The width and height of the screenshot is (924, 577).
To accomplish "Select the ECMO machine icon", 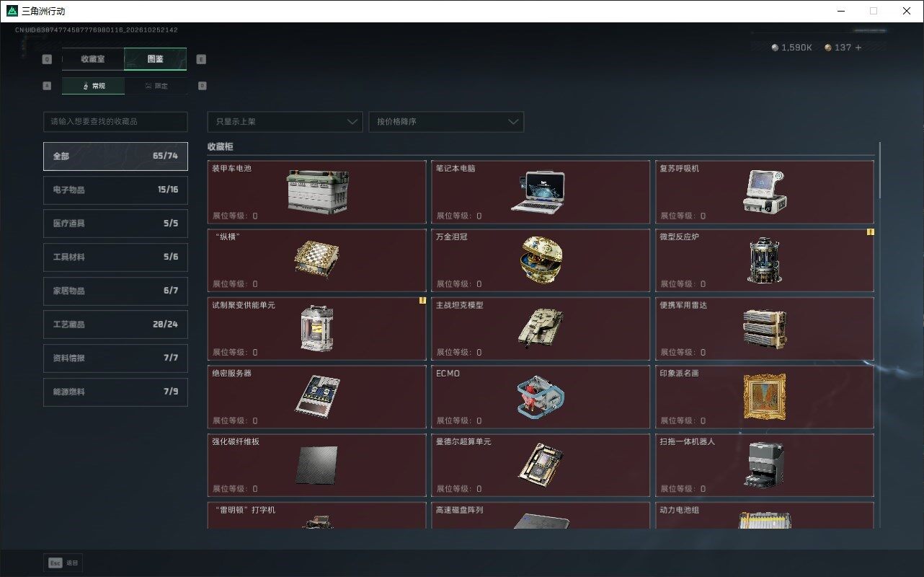I will click(541, 397).
